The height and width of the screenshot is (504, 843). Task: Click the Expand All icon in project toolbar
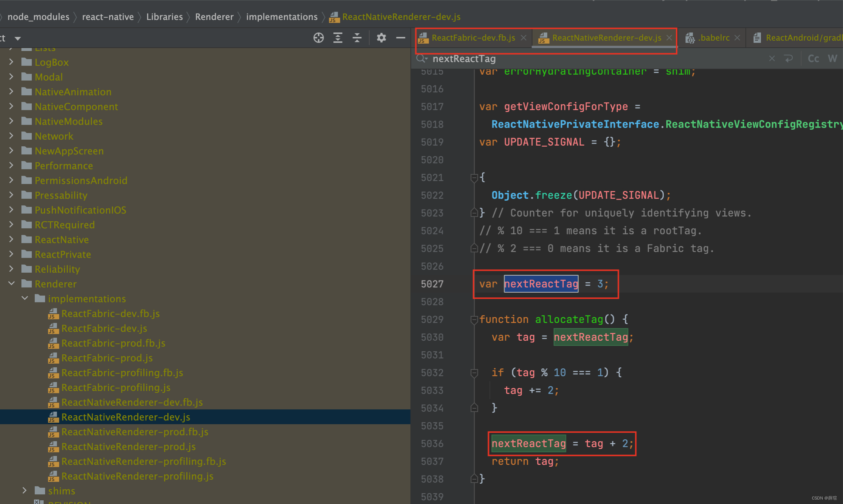click(338, 38)
